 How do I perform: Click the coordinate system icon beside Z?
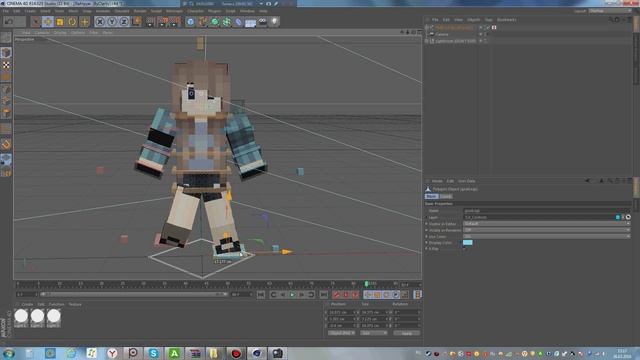pos(137,22)
